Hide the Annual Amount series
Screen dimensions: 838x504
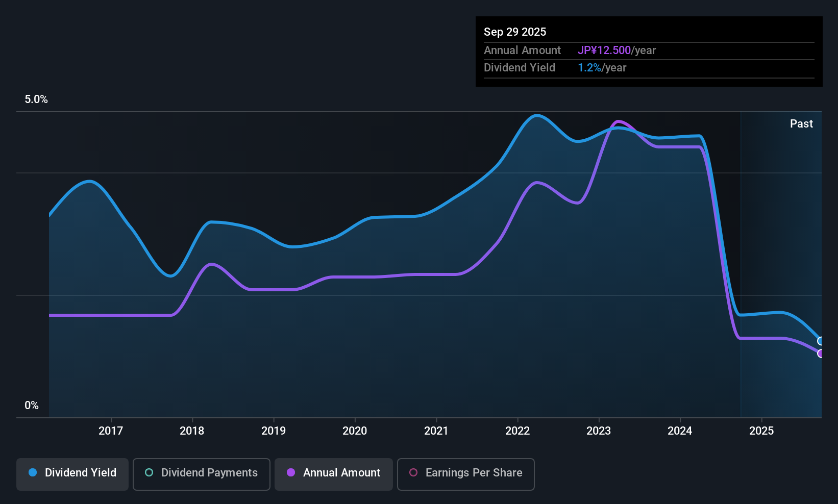pos(334,474)
